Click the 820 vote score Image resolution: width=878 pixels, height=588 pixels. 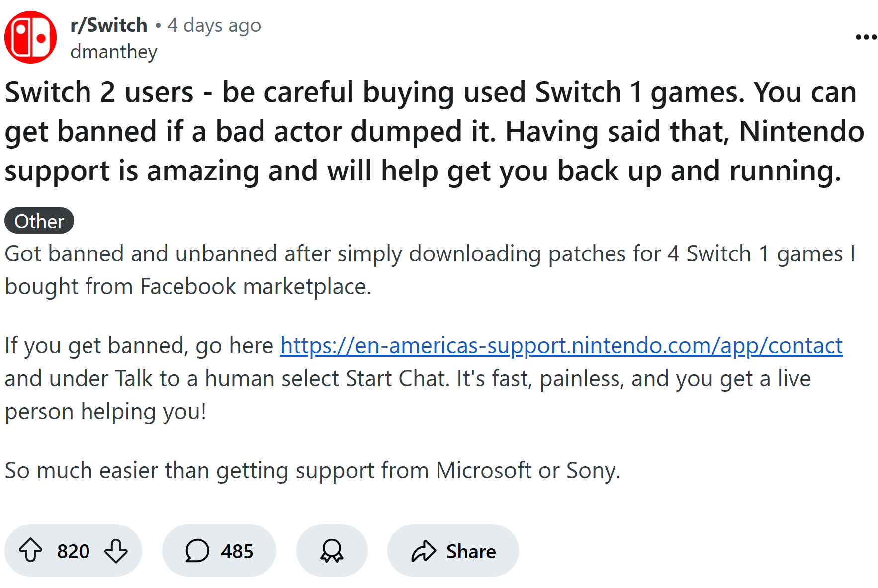tap(73, 551)
